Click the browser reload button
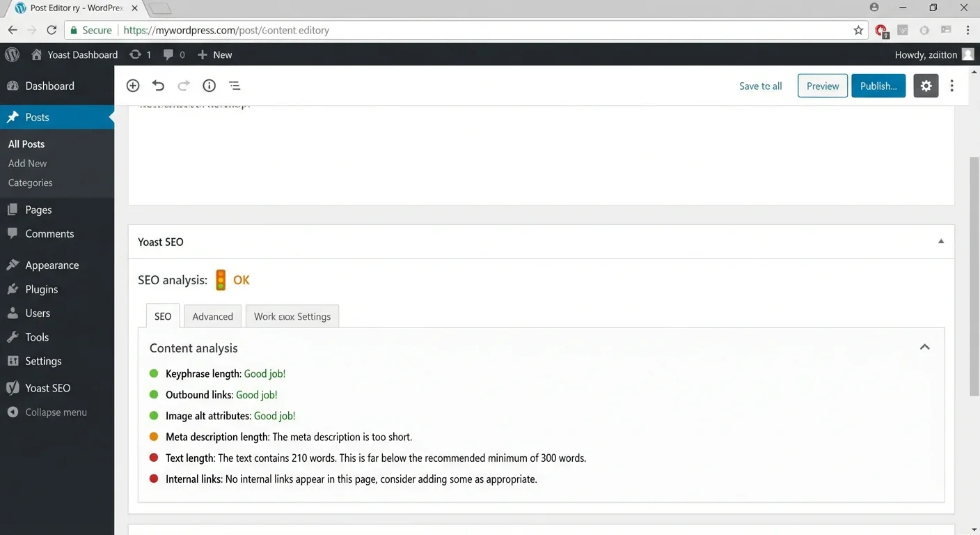This screenshot has width=980, height=535. tap(52, 30)
